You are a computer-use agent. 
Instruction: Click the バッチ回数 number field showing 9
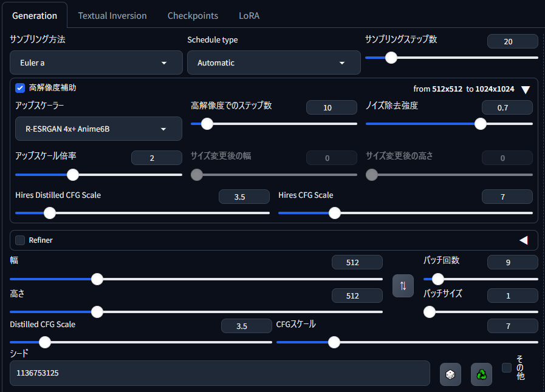[x=512, y=263]
